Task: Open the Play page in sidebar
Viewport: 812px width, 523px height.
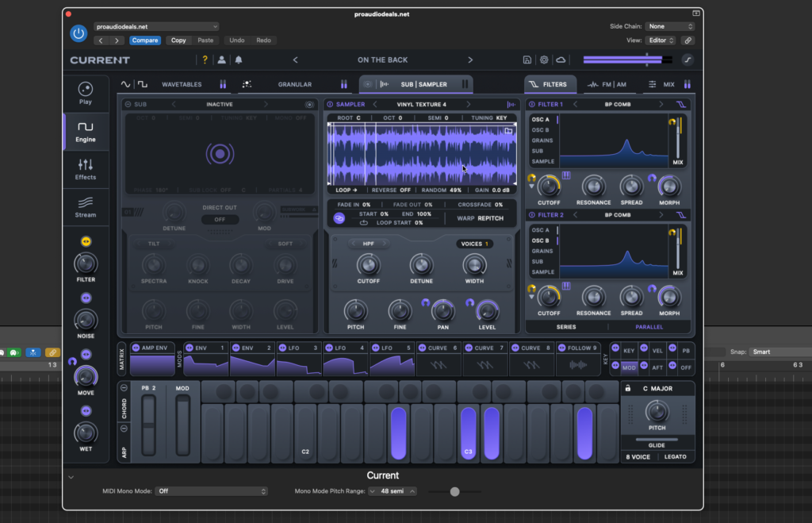Action: (86, 94)
